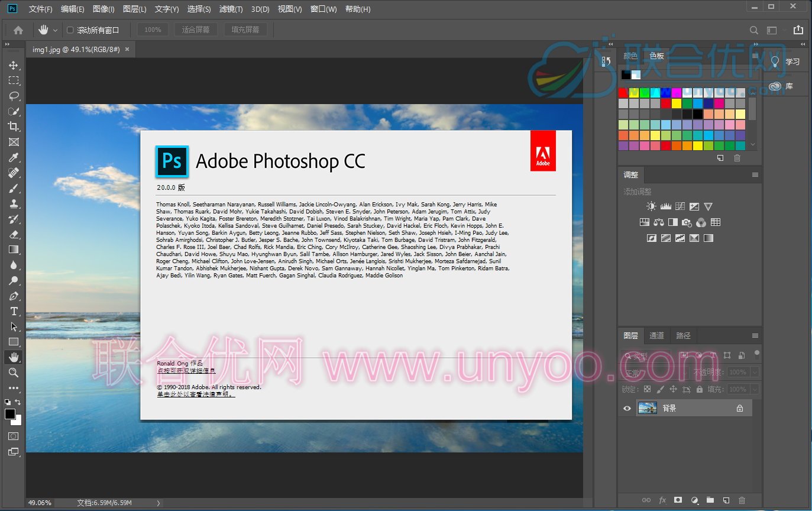Select the Blur tool
Screen dimensions: 812x511
coord(13,265)
